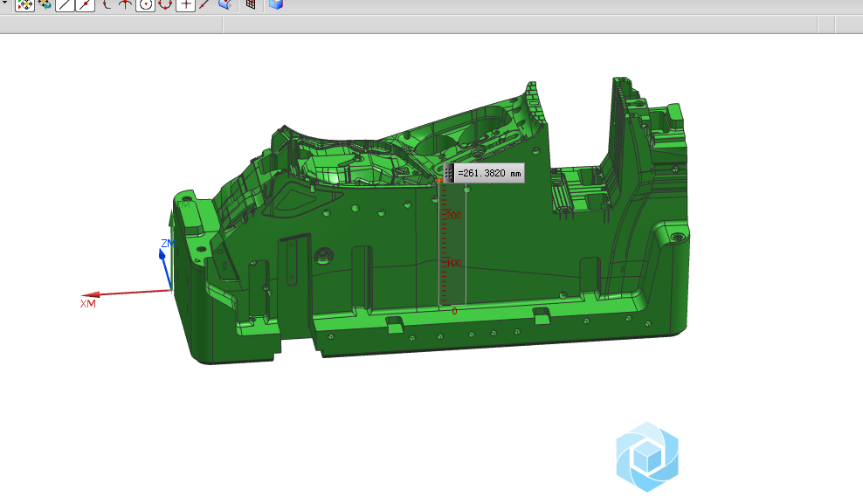Enable the Quadrant Point snap
Screen dimensions: 863x504
165,4
